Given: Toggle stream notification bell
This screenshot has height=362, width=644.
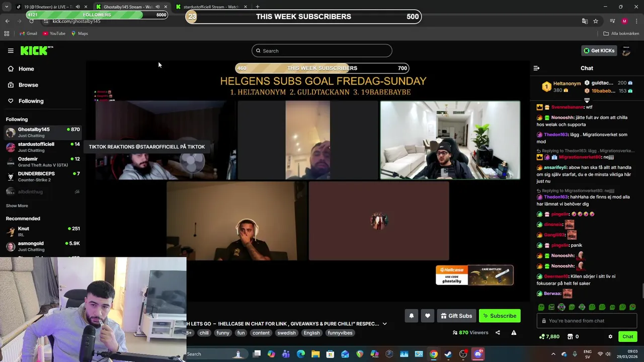Looking at the screenshot, I should 411,316.
